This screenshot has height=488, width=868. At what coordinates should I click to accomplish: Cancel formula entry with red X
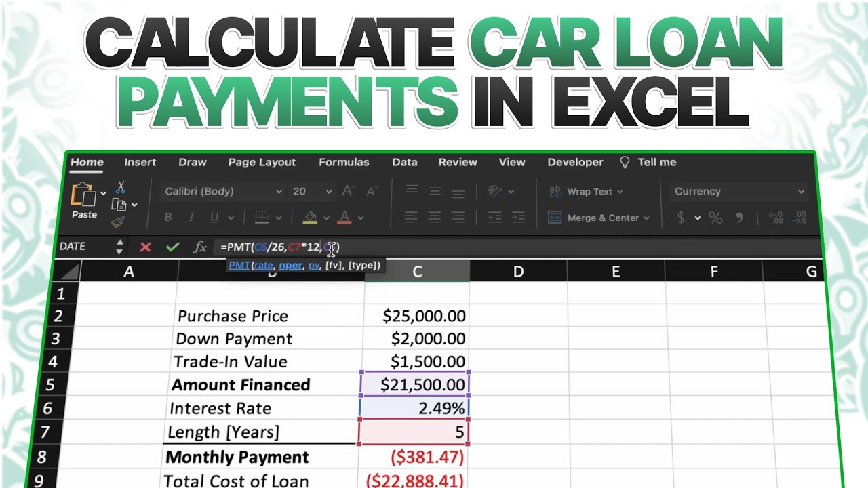click(145, 247)
